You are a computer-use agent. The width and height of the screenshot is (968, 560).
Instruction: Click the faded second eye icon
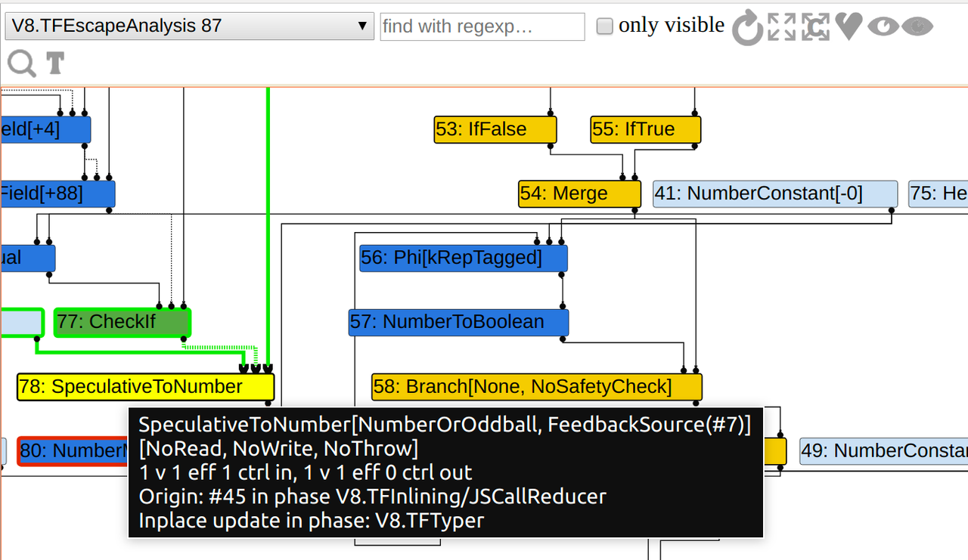coord(917,27)
